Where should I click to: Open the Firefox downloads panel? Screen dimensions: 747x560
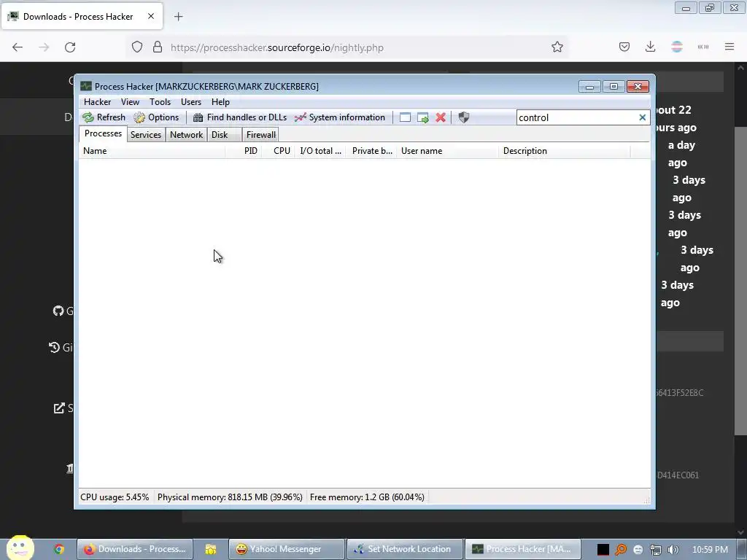pos(650,47)
